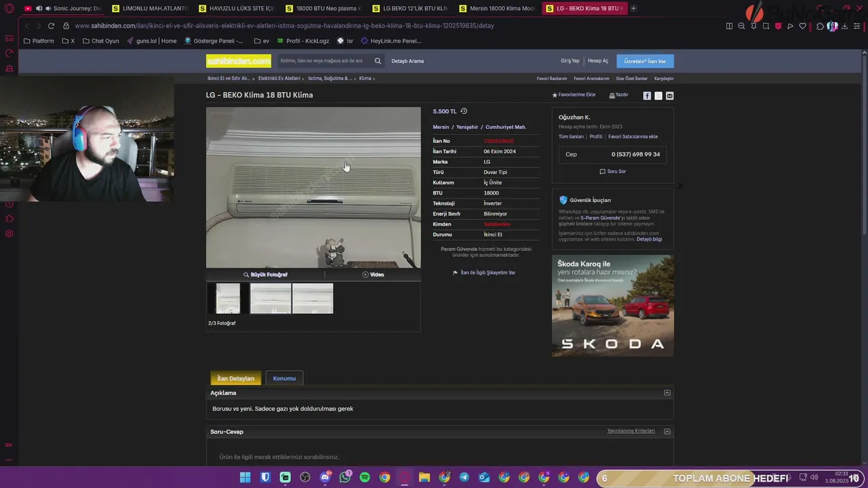Reload the current page
868x488 pixels.
[51, 26]
